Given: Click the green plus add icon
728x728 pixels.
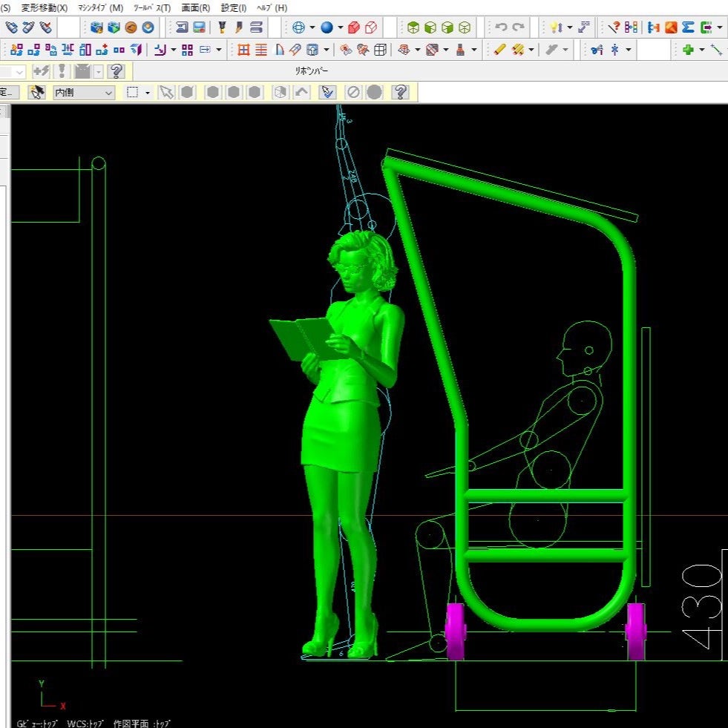Looking at the screenshot, I should (688, 50).
